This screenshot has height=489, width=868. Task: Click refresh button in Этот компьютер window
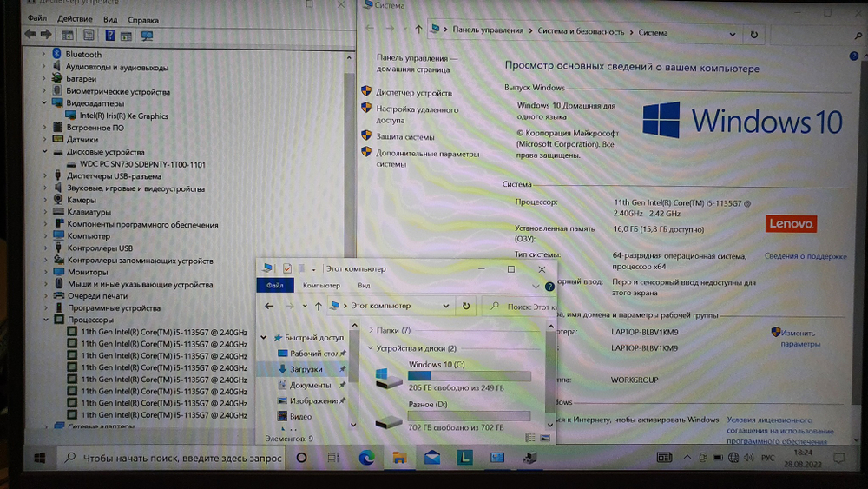466,306
